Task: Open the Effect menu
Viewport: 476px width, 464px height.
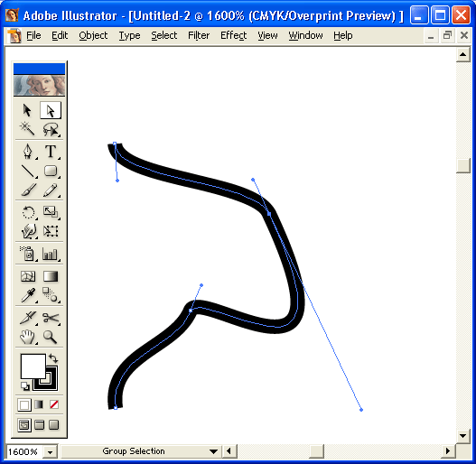Action: click(x=233, y=35)
